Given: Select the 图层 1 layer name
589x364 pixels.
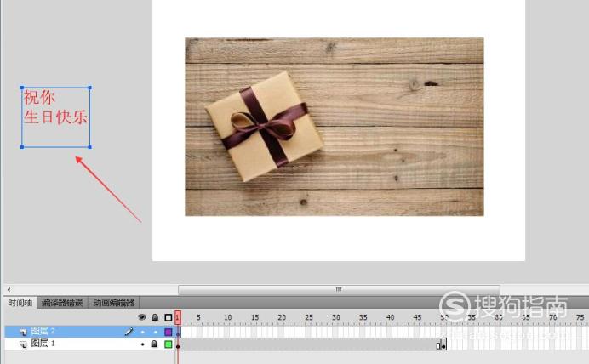Looking at the screenshot, I should pos(43,343).
